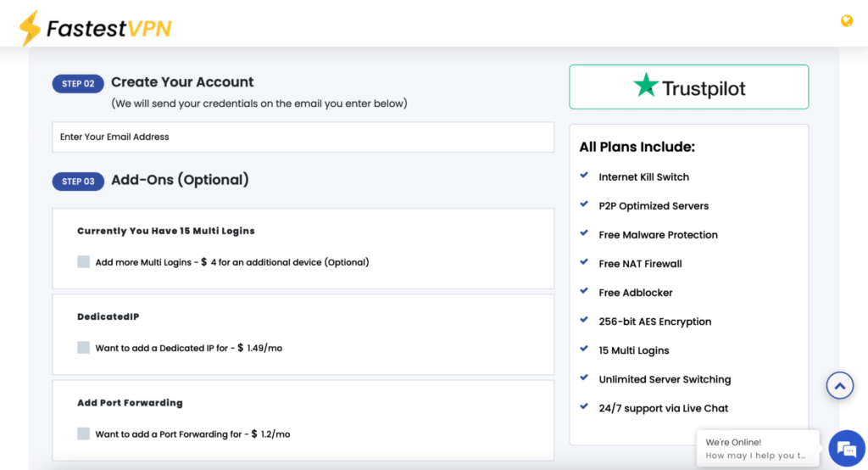Image resolution: width=868 pixels, height=470 pixels.
Task: Click the checkmark beside 256-bit AES Encryption
Action: coord(584,320)
